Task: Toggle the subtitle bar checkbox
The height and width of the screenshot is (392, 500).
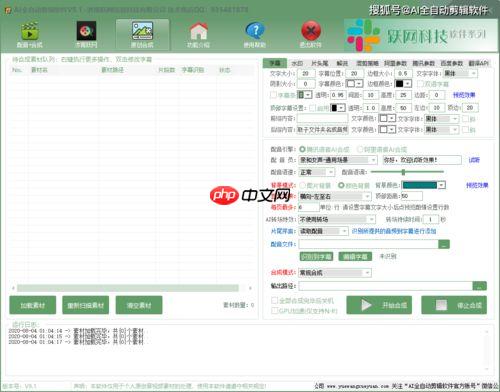Action: (273, 95)
